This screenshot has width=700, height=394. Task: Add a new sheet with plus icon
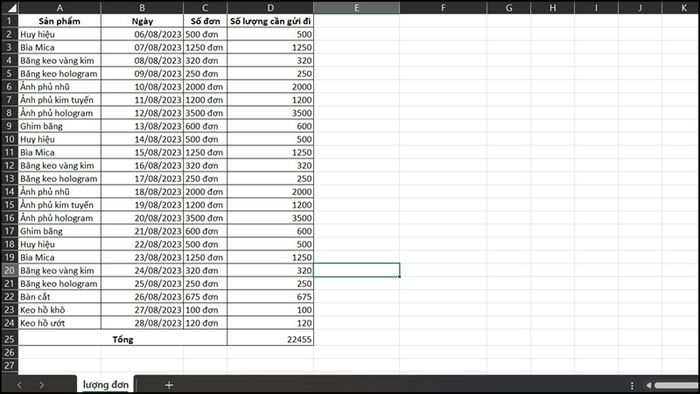click(x=169, y=385)
